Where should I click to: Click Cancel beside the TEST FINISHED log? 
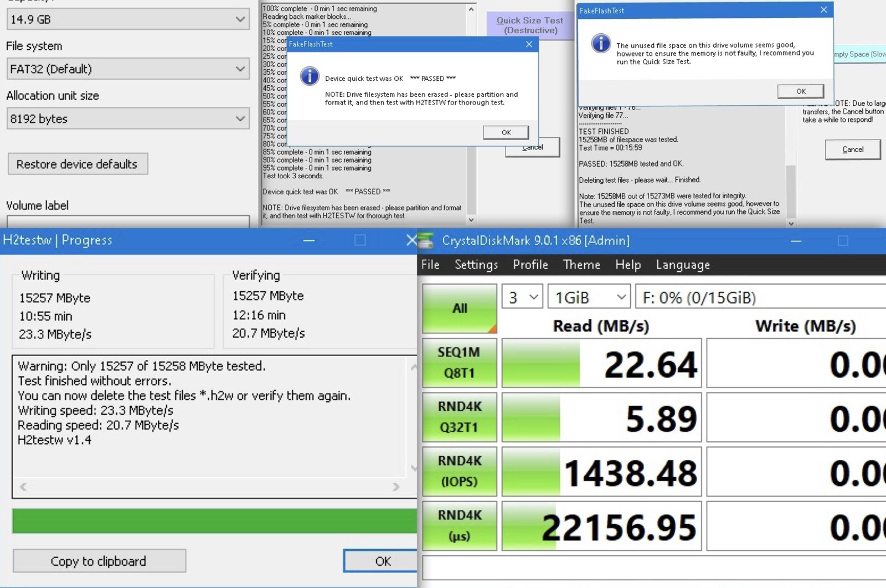[853, 149]
